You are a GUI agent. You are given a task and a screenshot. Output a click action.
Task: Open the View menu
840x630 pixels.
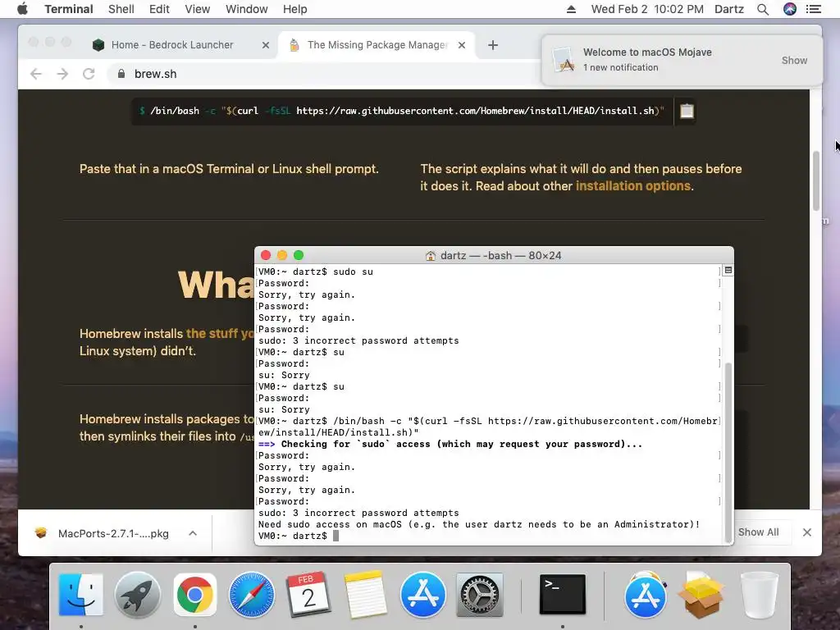pyautogui.click(x=197, y=9)
